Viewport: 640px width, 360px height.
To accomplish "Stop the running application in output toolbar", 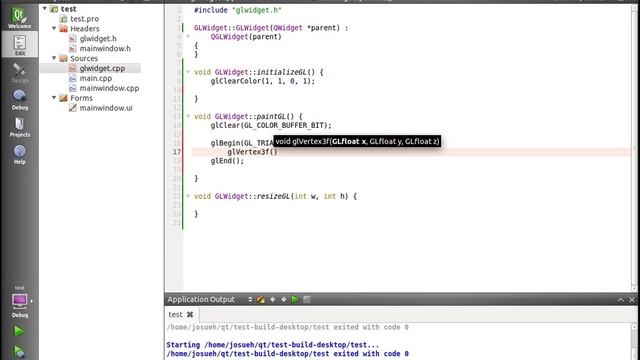I will coord(307,300).
